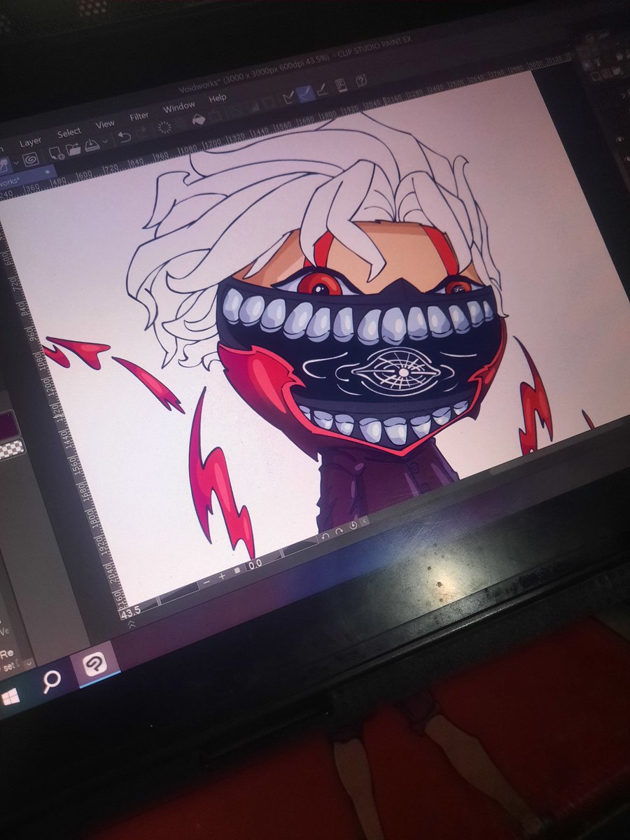Zoom out with the minus button
This screenshot has width=630, height=840.
tap(207, 581)
